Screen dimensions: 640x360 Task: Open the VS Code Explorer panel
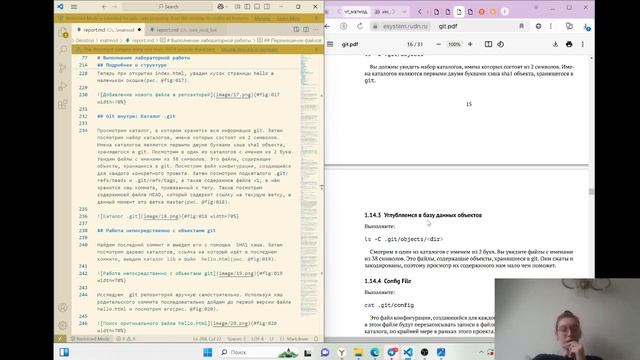point(62,32)
